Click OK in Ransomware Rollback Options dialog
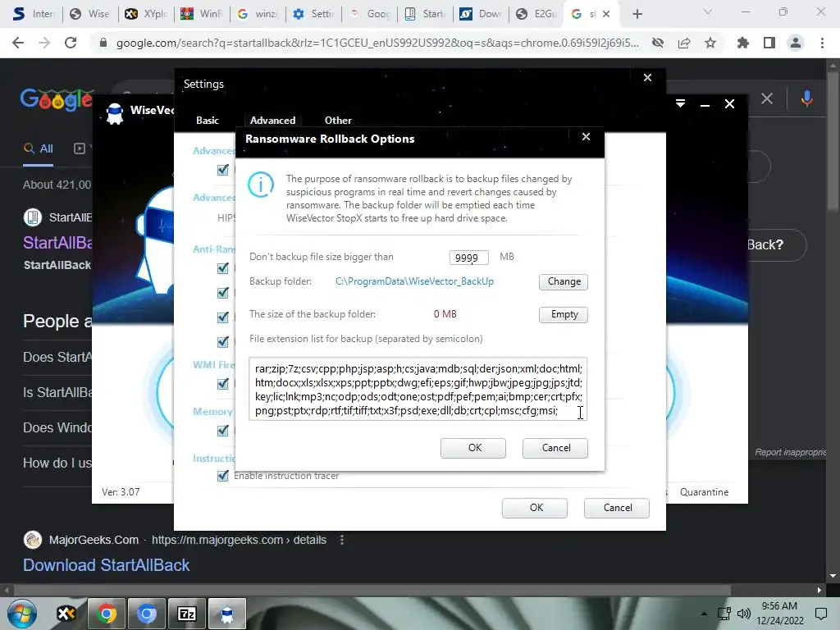 click(473, 448)
